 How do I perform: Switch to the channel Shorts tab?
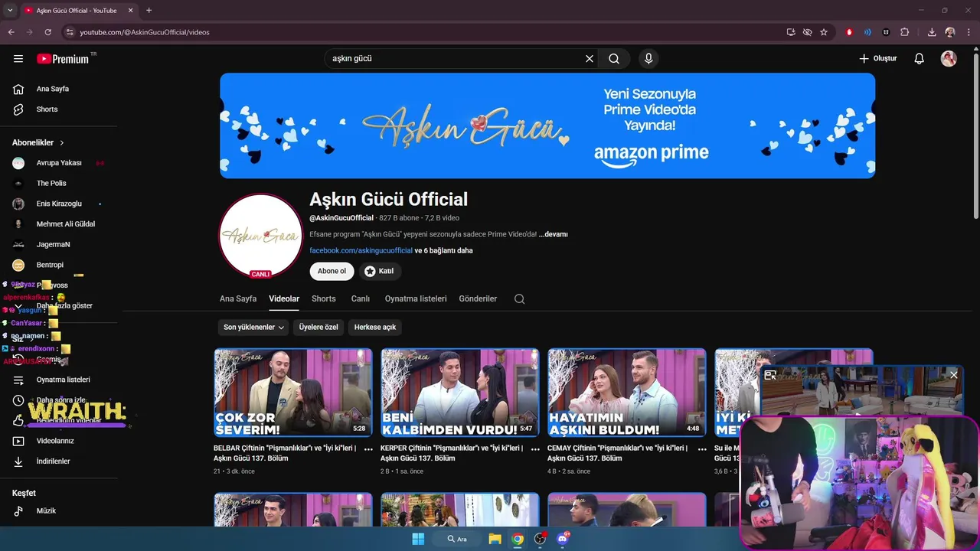click(324, 299)
